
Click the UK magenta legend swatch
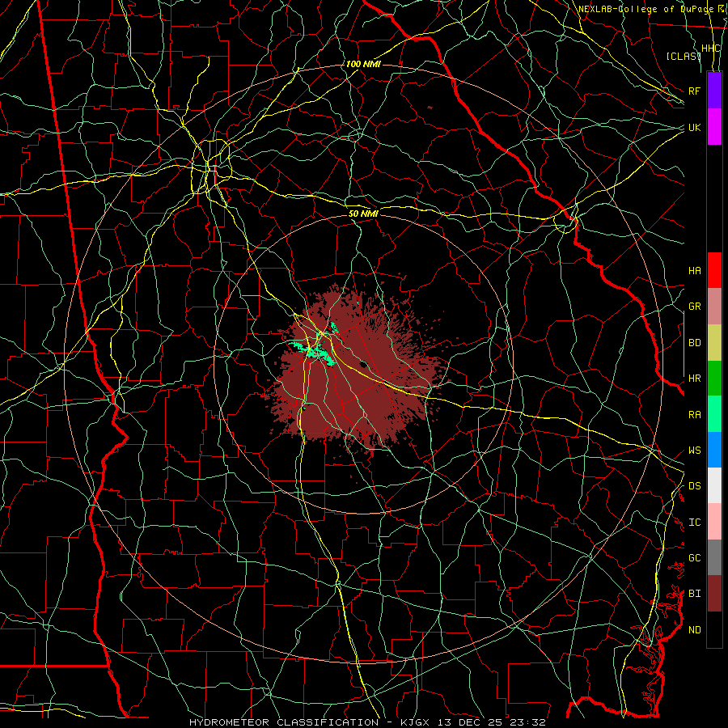(x=714, y=127)
